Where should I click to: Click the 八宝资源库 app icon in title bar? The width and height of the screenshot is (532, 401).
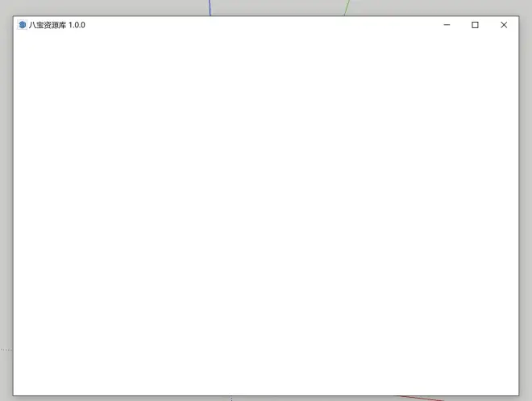[22, 25]
